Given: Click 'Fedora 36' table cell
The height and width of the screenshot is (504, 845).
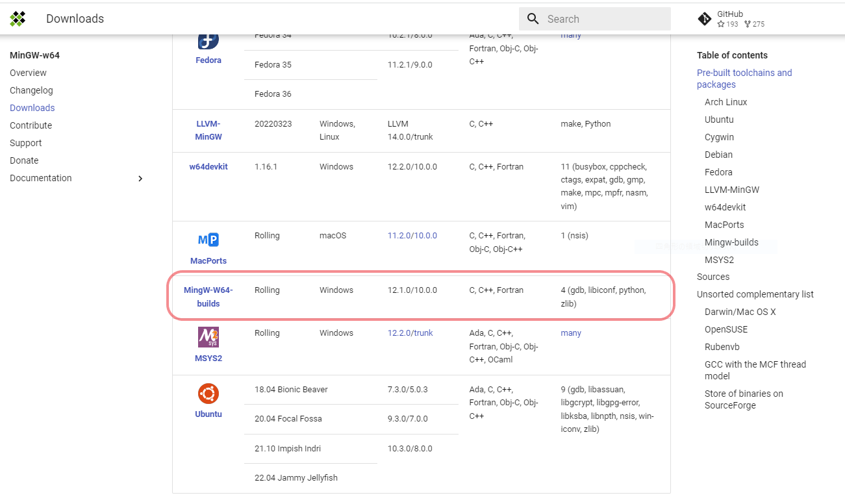Looking at the screenshot, I should tap(273, 94).
